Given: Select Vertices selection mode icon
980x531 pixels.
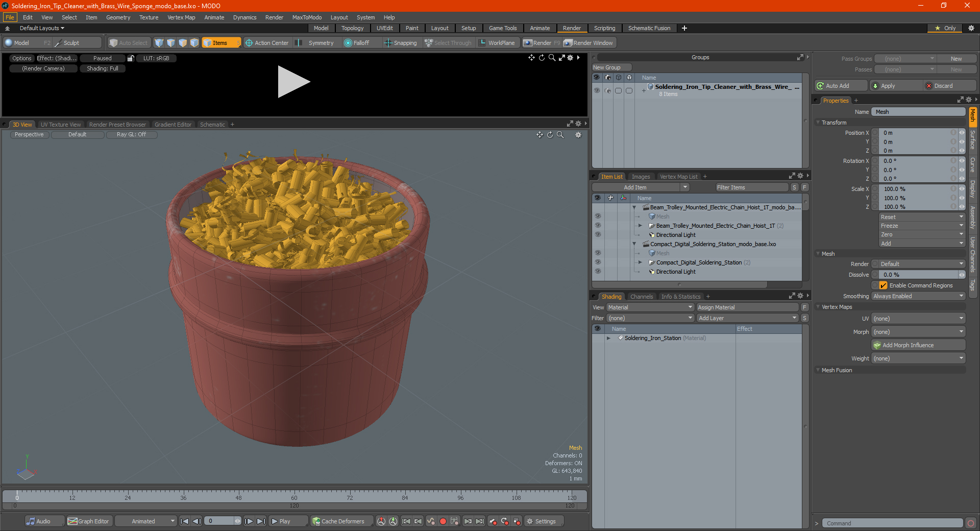Looking at the screenshot, I should click(159, 43).
